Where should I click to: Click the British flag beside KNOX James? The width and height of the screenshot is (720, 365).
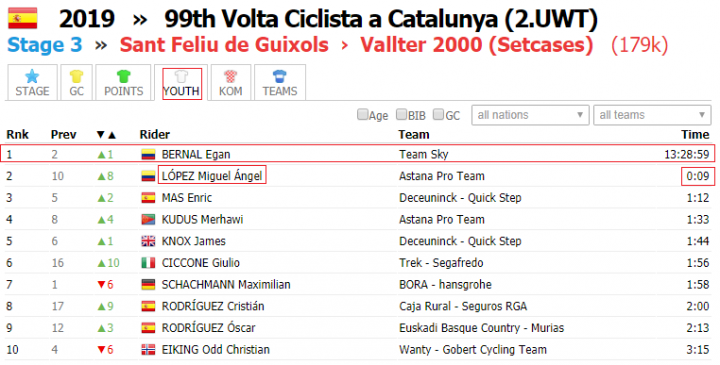click(148, 241)
